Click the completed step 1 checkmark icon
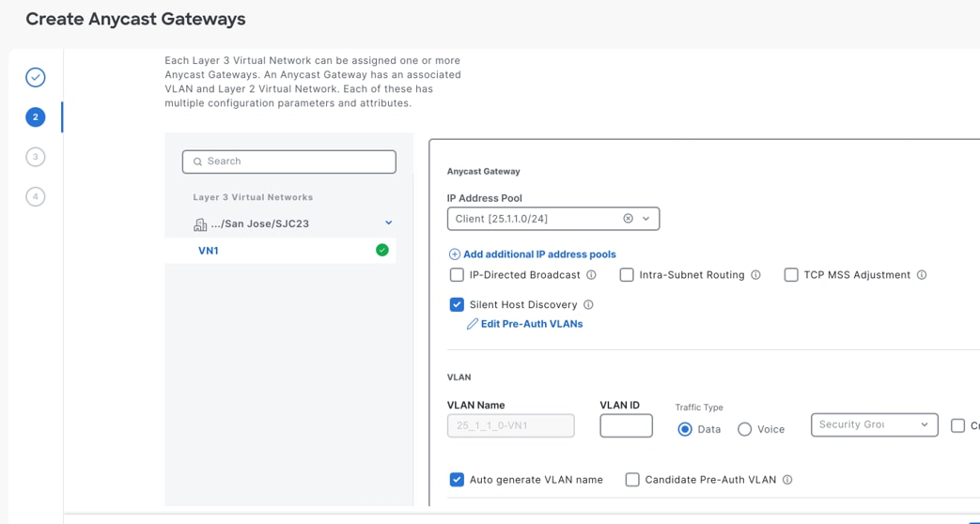This screenshot has width=980, height=524. (36, 77)
